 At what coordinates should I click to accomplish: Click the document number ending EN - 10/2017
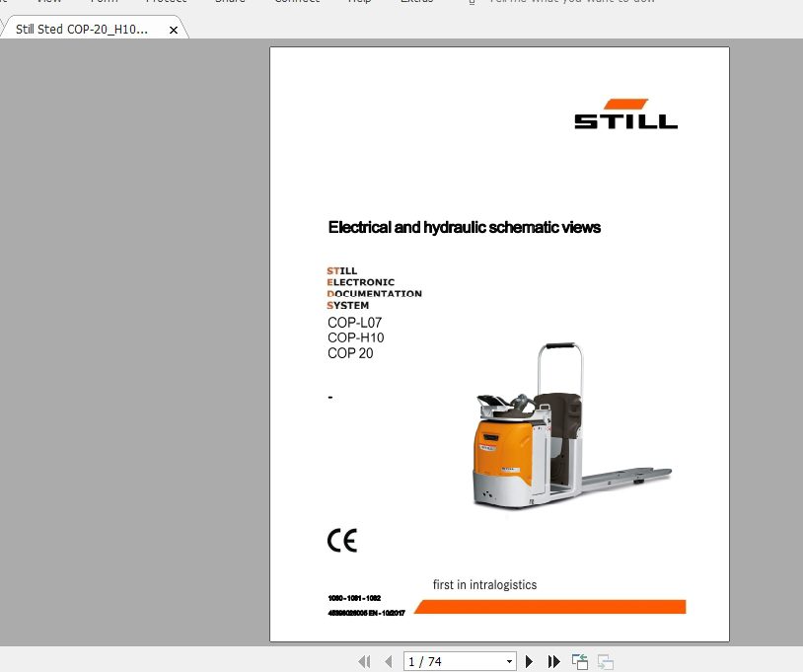pyautogui.click(x=366, y=613)
